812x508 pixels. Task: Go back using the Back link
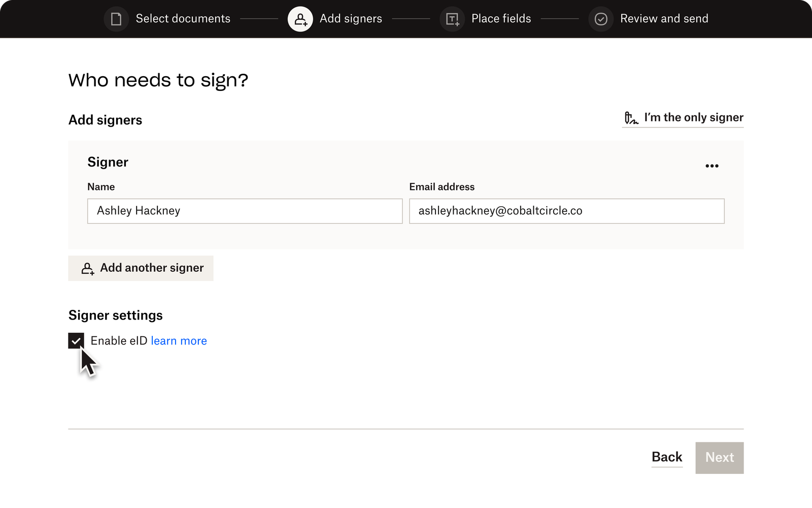tap(667, 457)
